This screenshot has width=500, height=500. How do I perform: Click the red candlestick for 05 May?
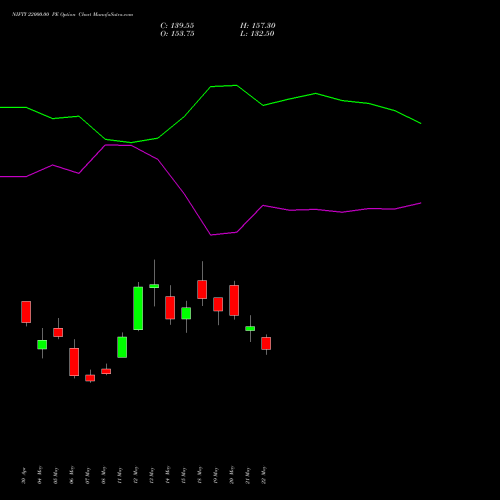point(58,332)
